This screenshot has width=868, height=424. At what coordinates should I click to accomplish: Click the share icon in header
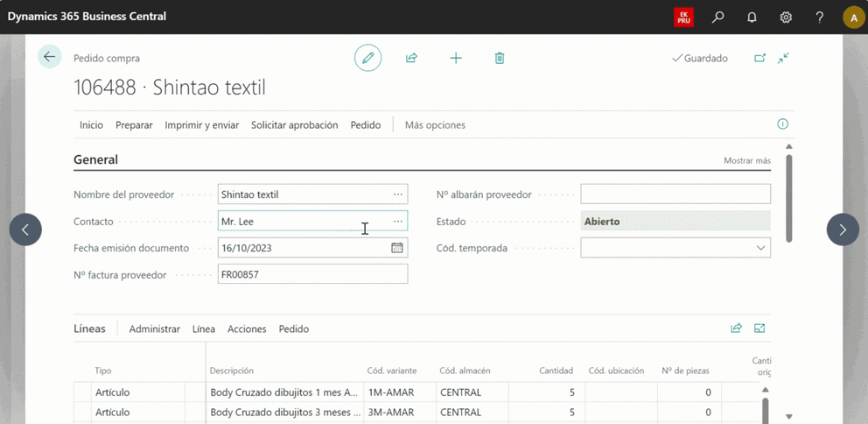tap(411, 58)
